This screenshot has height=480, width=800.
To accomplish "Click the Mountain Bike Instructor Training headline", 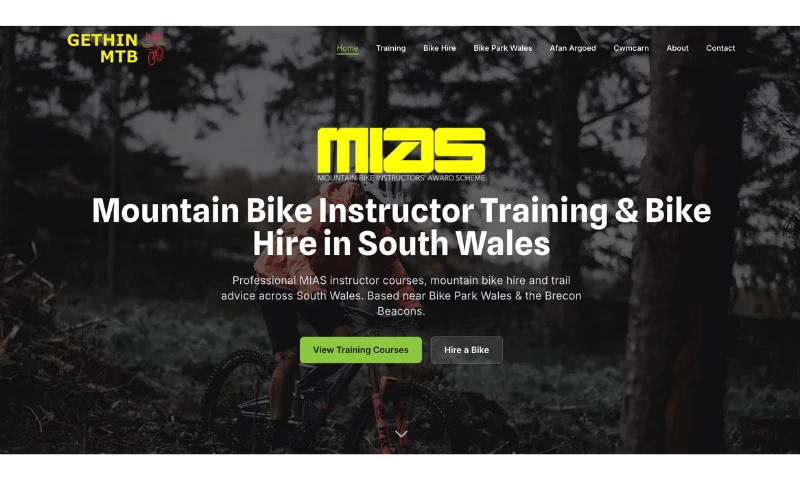I will coord(401,226).
